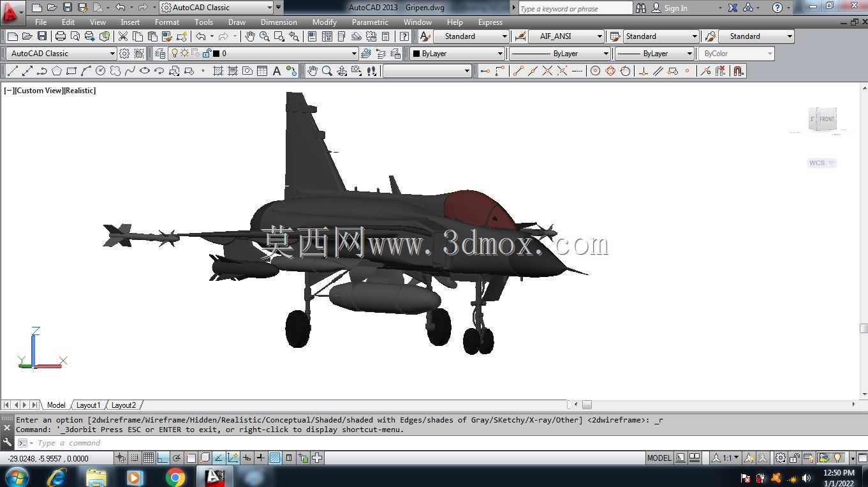Click the Snap to Intersection icon
Viewport: 868px width, 487px height.
click(x=547, y=71)
